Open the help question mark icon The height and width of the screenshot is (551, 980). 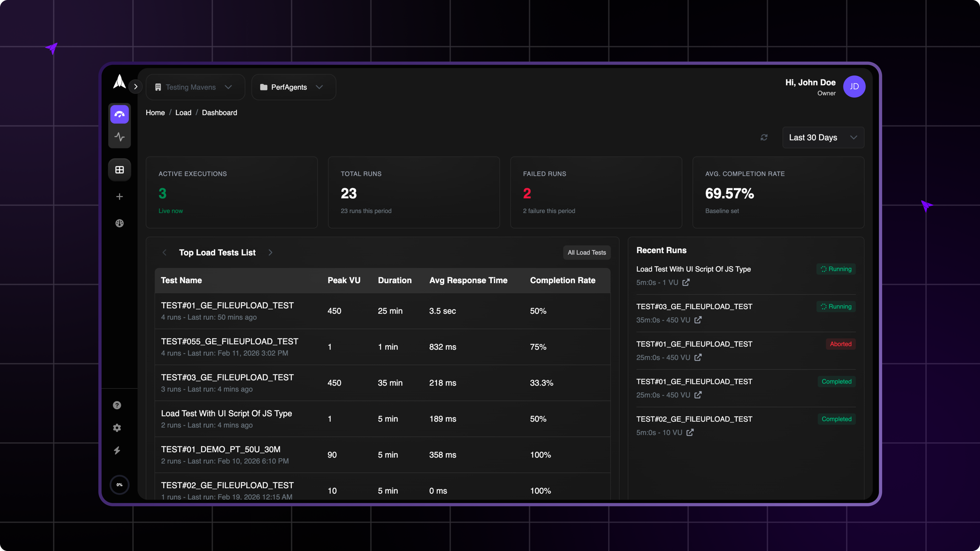tap(117, 405)
